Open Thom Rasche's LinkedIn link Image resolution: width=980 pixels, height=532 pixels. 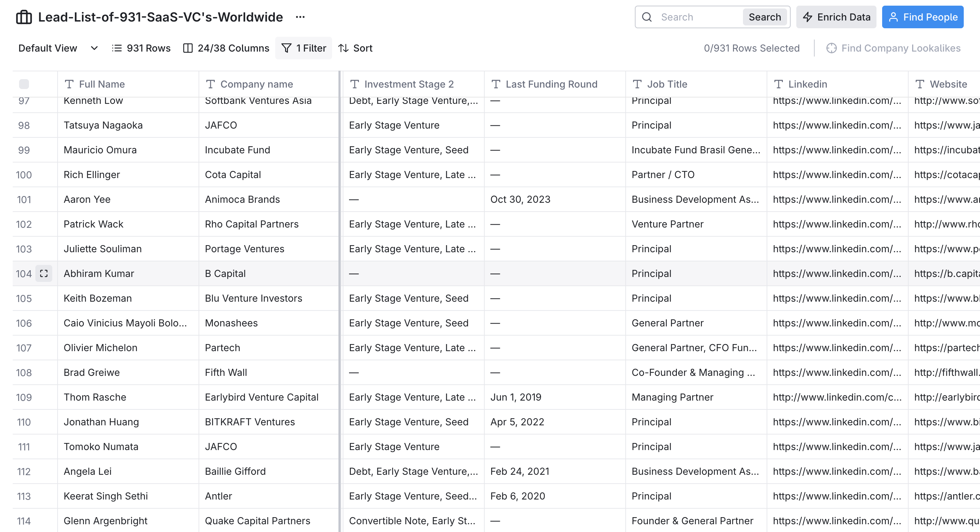point(837,397)
